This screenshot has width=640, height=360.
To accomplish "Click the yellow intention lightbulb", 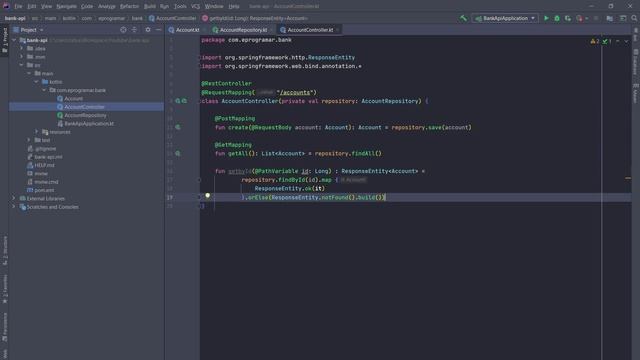I will click(208, 196).
